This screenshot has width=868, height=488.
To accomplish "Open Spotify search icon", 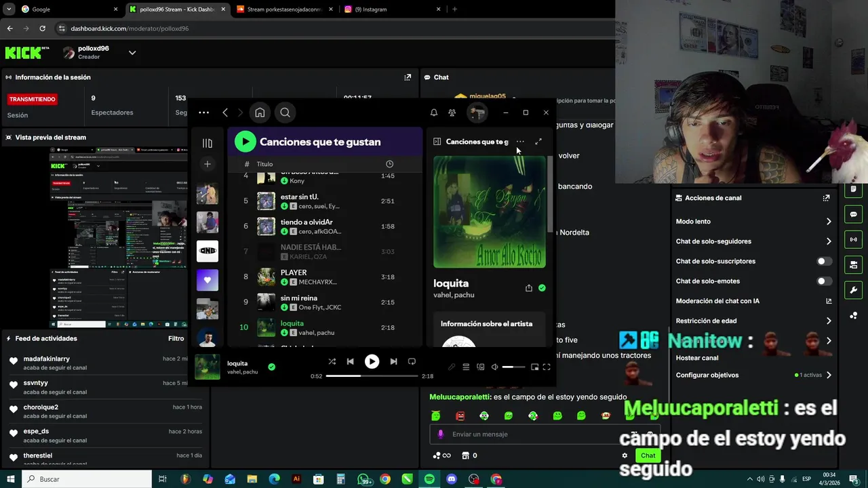I will coord(285,113).
